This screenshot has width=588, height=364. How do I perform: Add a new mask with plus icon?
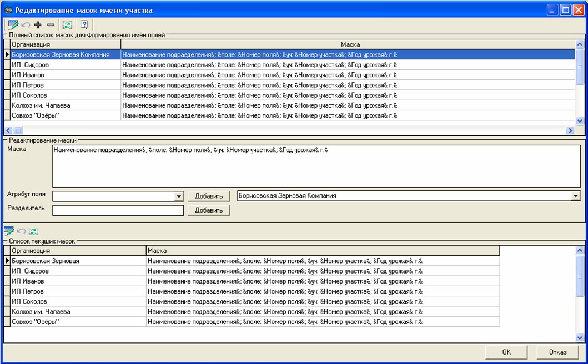[38, 25]
